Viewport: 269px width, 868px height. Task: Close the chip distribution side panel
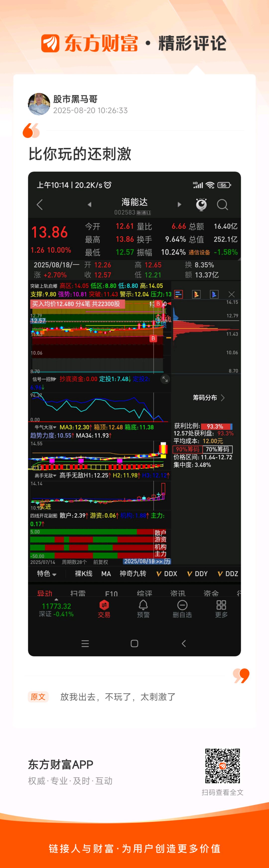pos(232,294)
